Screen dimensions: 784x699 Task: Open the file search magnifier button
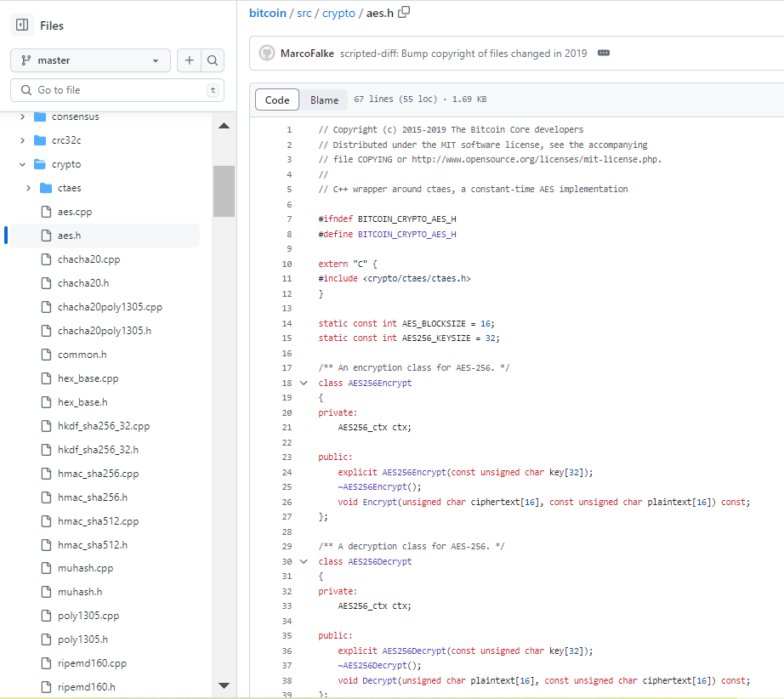point(213,60)
